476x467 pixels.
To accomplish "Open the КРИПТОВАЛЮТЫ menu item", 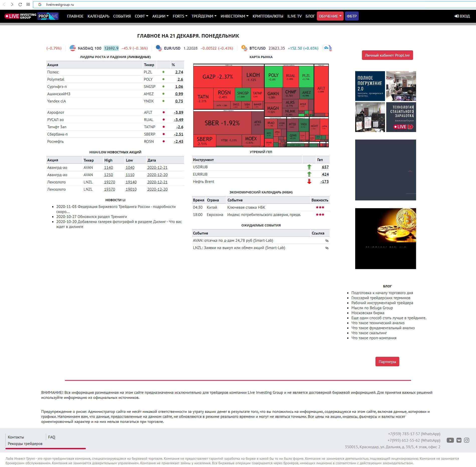I will (x=268, y=16).
